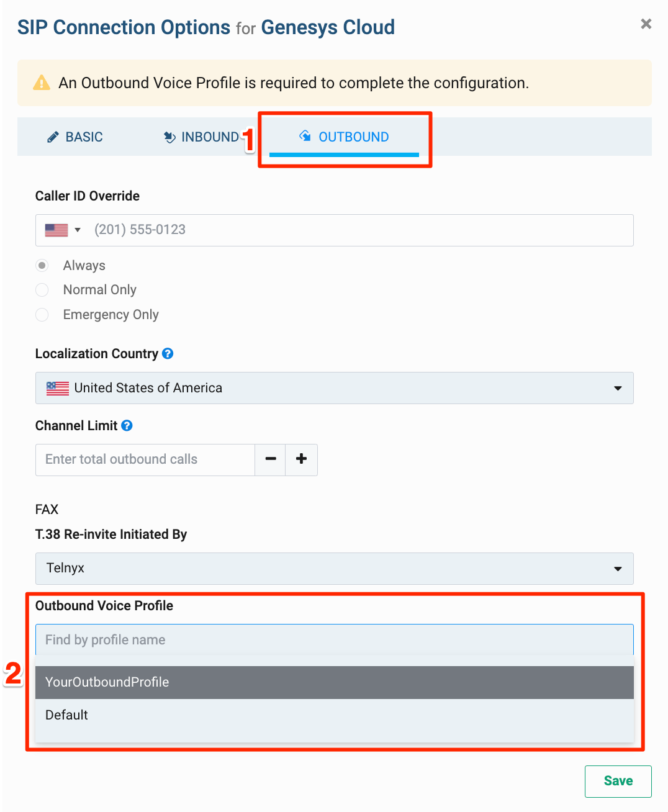
Task: Click the outbound arrow icon beside OUTBOUND
Action: coord(305,137)
